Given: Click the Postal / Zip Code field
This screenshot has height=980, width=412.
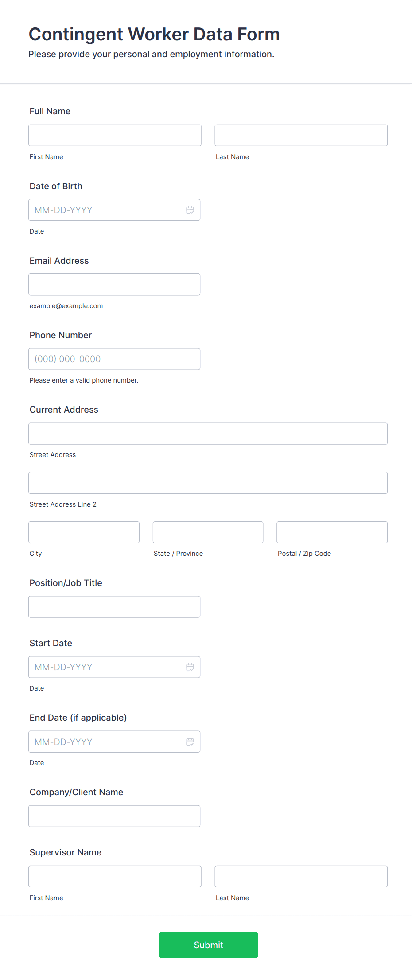Looking at the screenshot, I should [x=332, y=532].
